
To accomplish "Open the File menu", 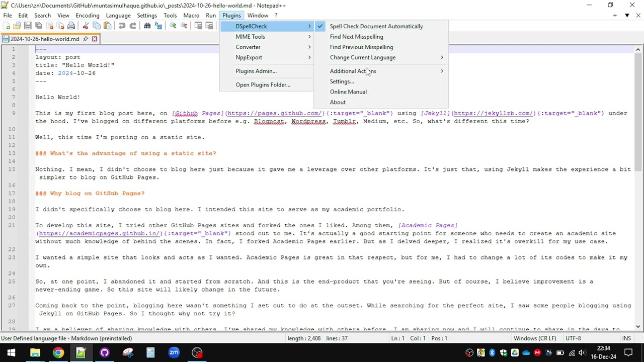I will (8, 16).
